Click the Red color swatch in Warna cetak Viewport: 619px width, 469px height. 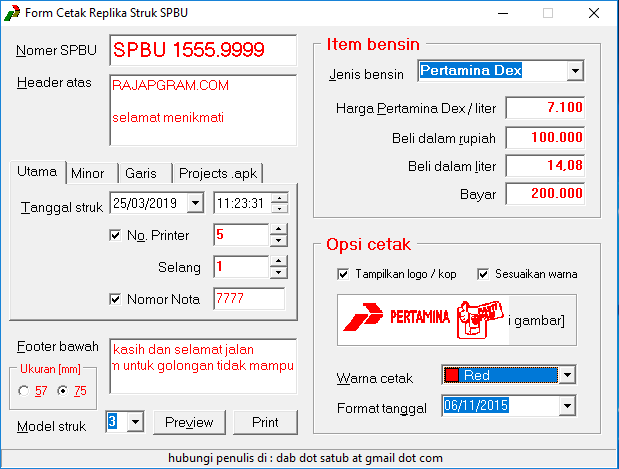[452, 375]
